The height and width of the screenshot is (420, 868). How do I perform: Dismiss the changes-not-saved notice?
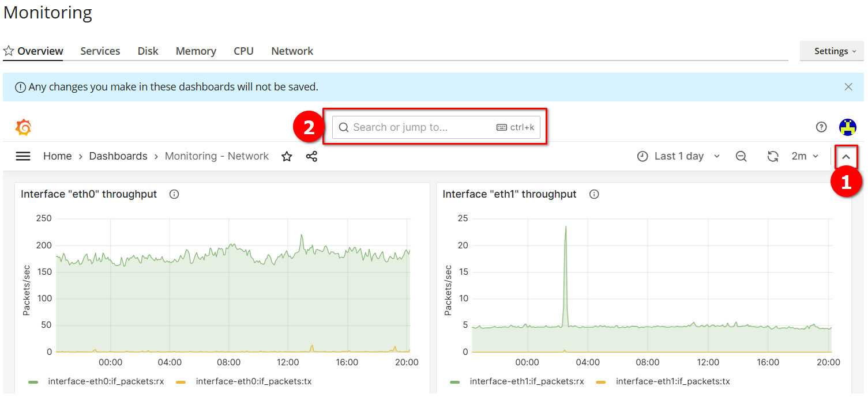tap(848, 87)
